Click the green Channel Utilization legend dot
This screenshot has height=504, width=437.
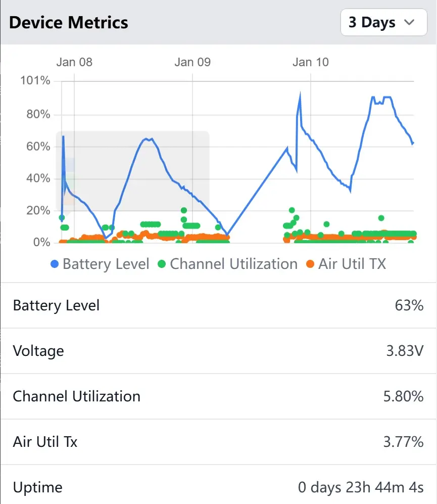[x=162, y=264]
